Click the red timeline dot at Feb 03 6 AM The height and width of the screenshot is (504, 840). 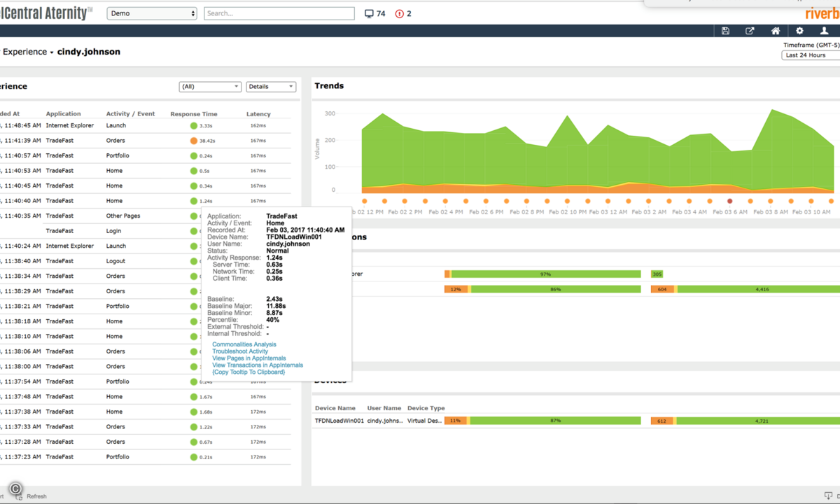[x=730, y=201]
